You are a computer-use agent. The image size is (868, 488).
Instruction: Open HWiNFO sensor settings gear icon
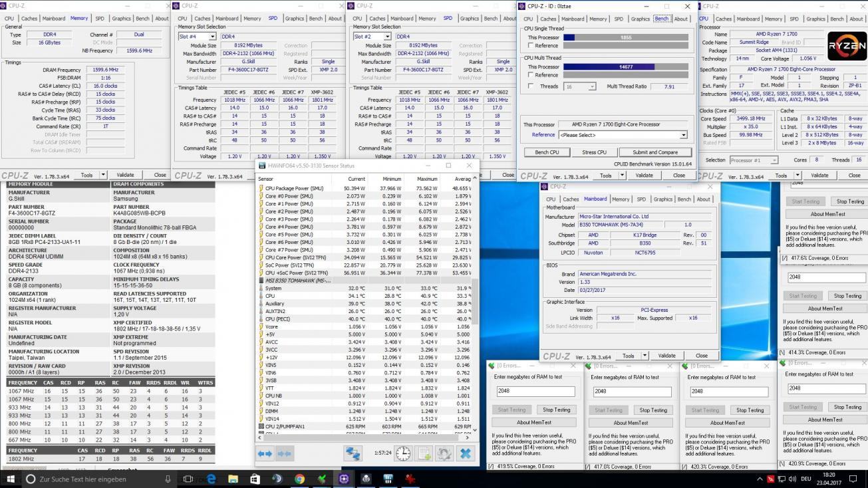[x=444, y=453]
